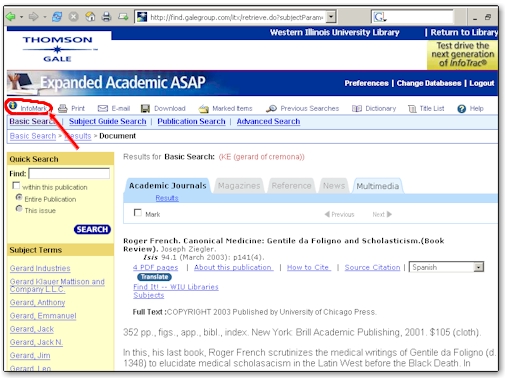Open Gerard Klauer Mattison and Company subject
Screen dimensions: 507x380
[x=57, y=285]
